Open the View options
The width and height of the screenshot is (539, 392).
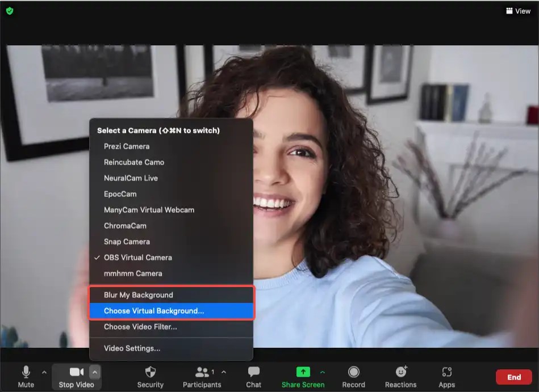tap(517, 11)
